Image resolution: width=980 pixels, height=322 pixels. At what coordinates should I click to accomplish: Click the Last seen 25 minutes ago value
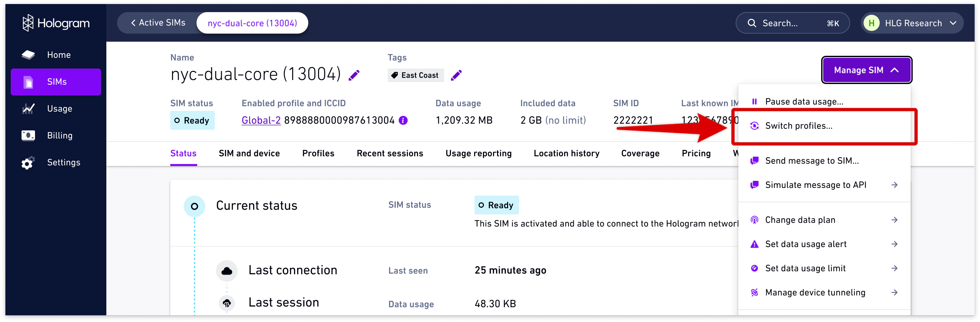510,270
